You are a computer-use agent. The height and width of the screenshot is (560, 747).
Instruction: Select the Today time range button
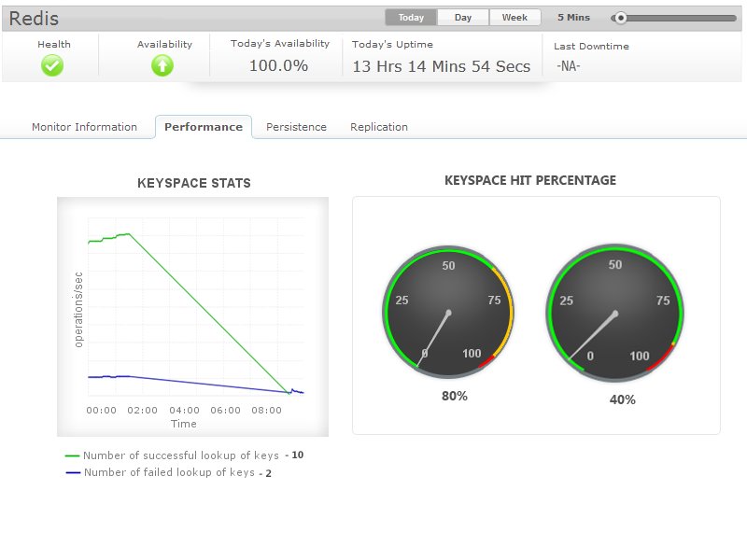[411, 18]
